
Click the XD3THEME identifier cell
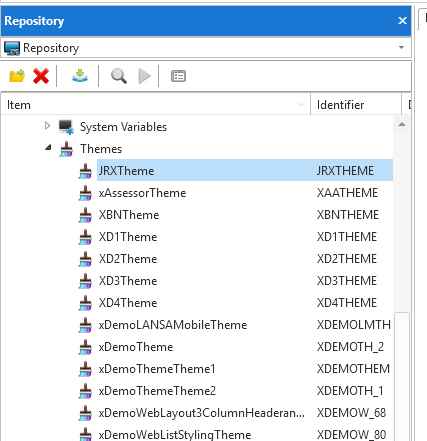[x=347, y=281]
